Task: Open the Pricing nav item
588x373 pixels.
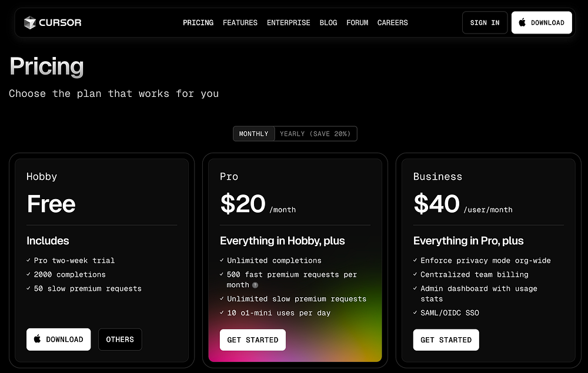Action: 198,23
